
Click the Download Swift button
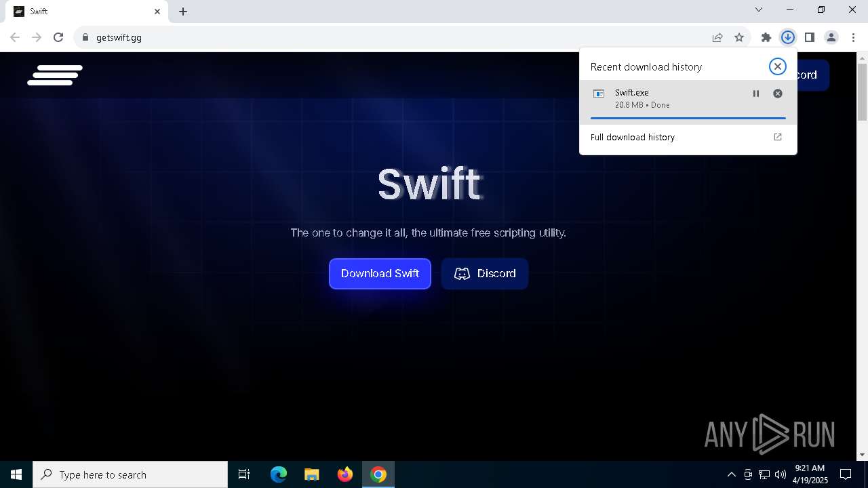380,274
